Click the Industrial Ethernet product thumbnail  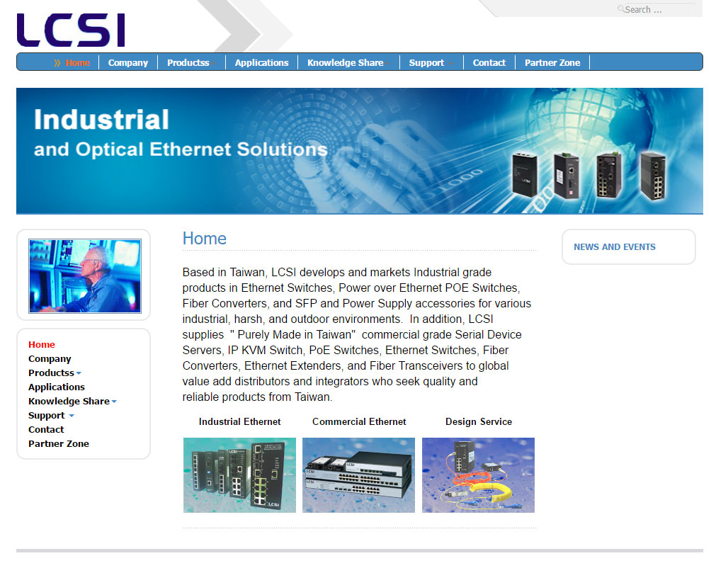tap(239, 475)
